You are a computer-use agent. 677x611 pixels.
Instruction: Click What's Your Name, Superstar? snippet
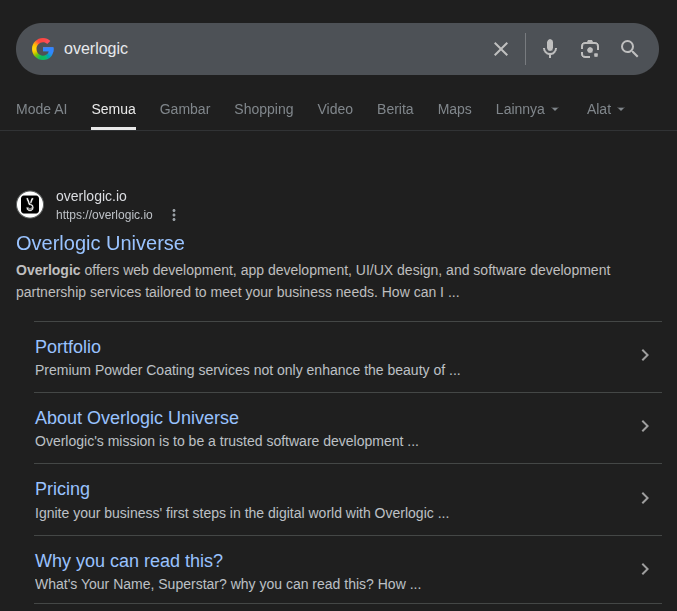pyautogui.click(x=228, y=584)
